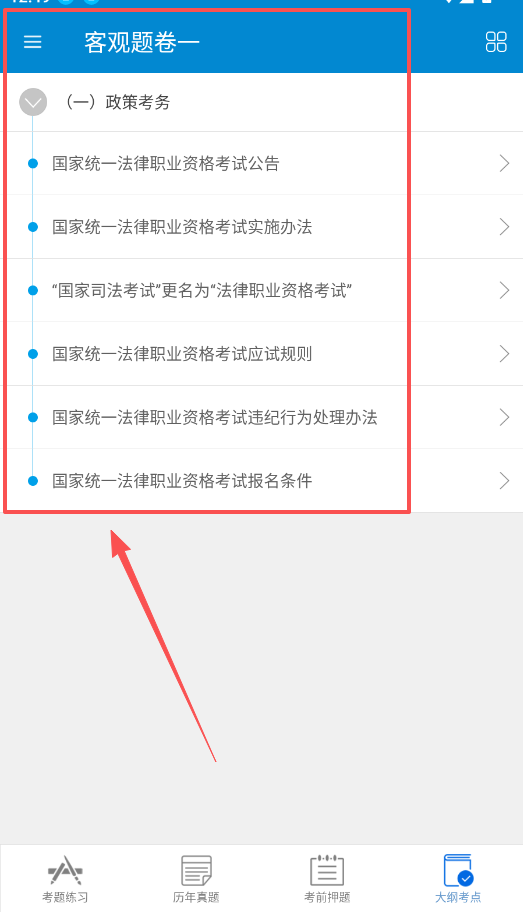Click chevron beside 考试应试规则 item
523x912 pixels.
tap(504, 354)
